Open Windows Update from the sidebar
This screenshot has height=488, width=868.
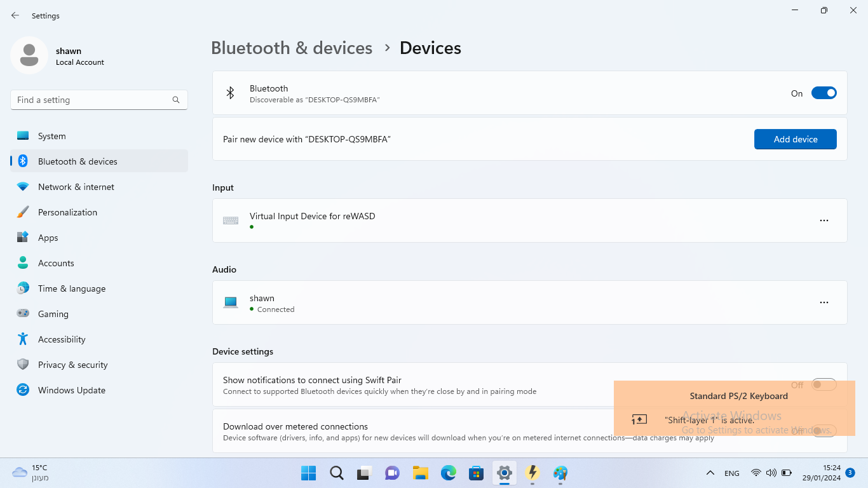71,390
